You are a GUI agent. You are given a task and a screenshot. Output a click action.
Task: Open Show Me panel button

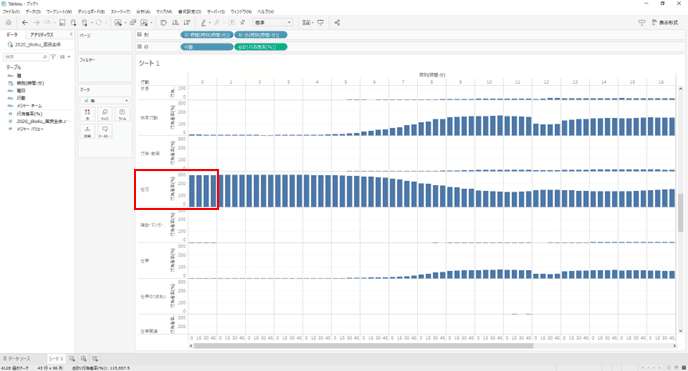point(665,22)
